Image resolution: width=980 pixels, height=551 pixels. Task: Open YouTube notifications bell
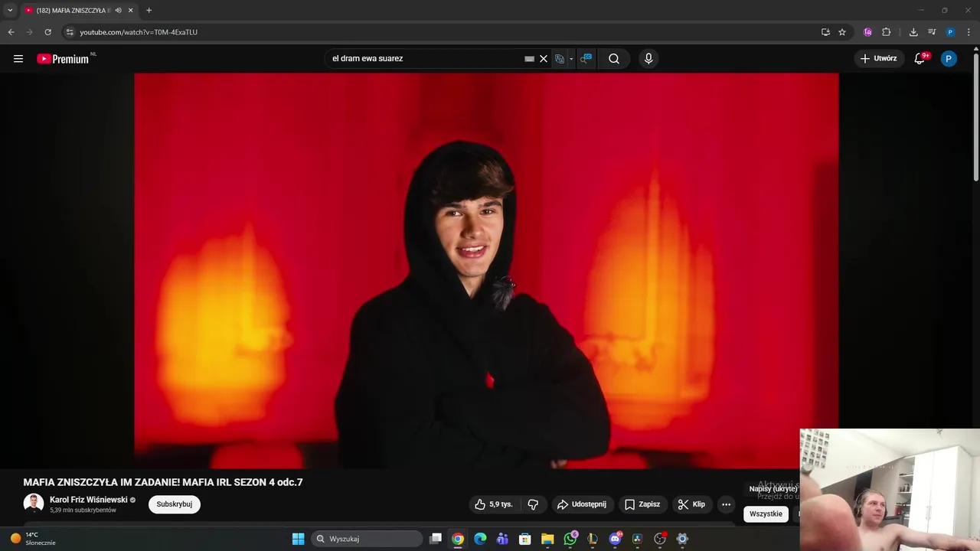(x=920, y=59)
